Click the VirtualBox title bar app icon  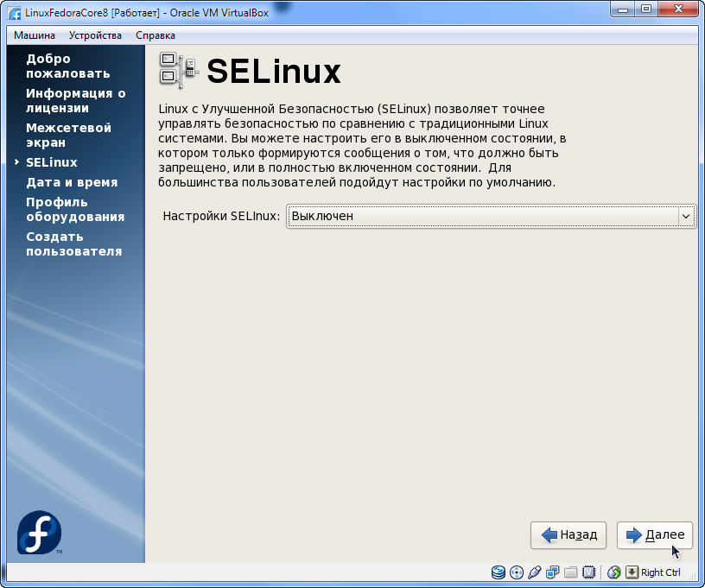(x=15, y=13)
